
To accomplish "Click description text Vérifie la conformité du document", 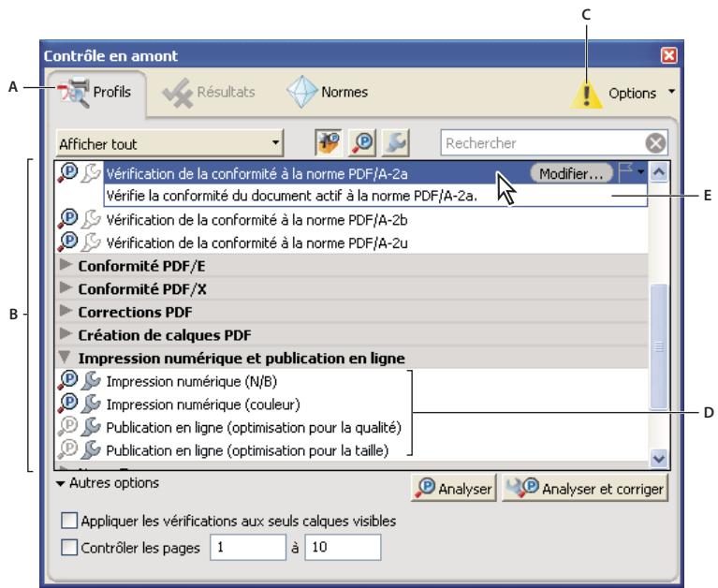I will tap(292, 196).
